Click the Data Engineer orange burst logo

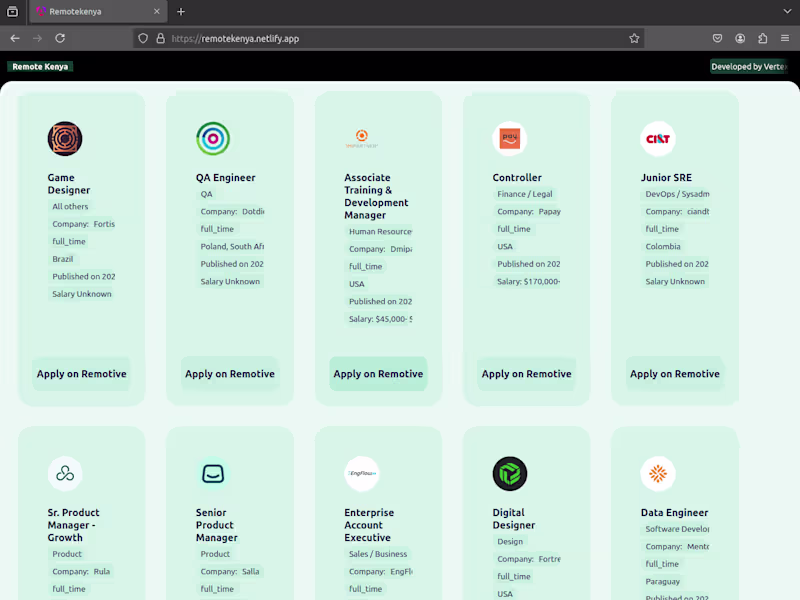pyautogui.click(x=657, y=473)
